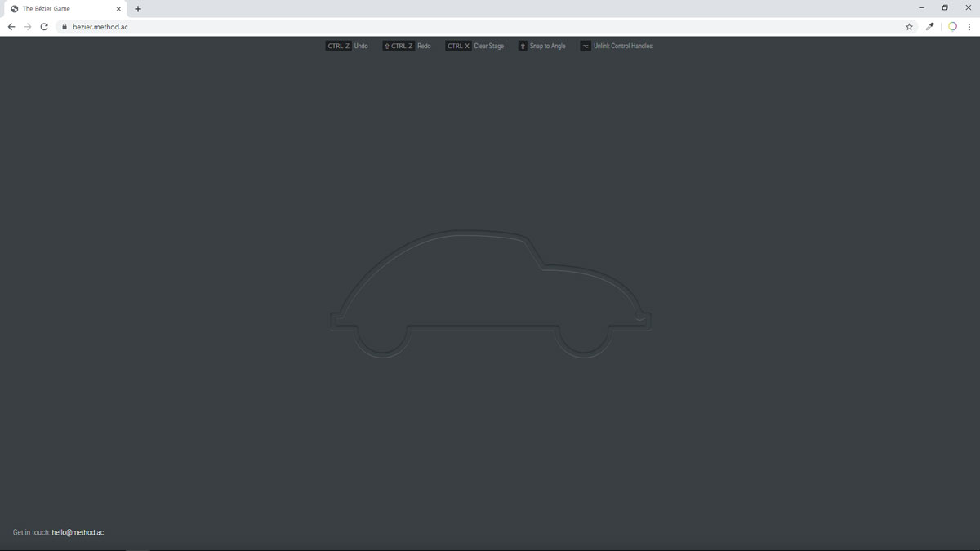Bookmark this page with the star icon
The image size is (980, 551).
click(x=909, y=27)
